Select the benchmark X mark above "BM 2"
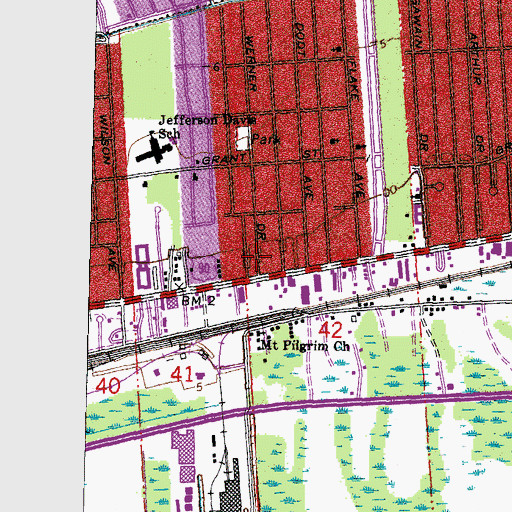Viewport: 512px width, 512px height. coord(180,286)
